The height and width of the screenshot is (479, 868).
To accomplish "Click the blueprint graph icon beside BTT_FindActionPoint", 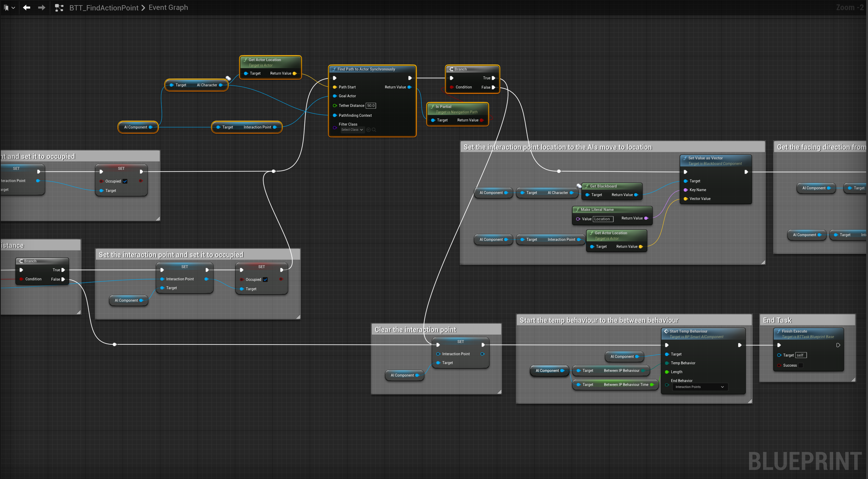I will click(x=59, y=8).
